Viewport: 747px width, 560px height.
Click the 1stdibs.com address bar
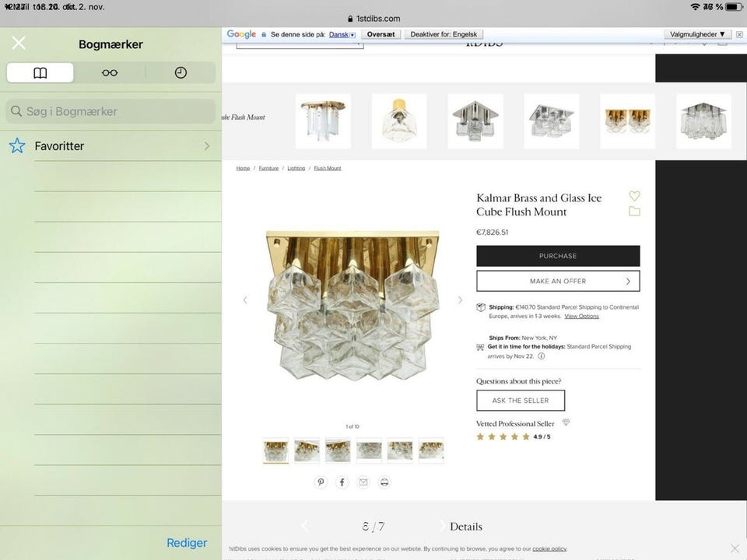coord(374,19)
